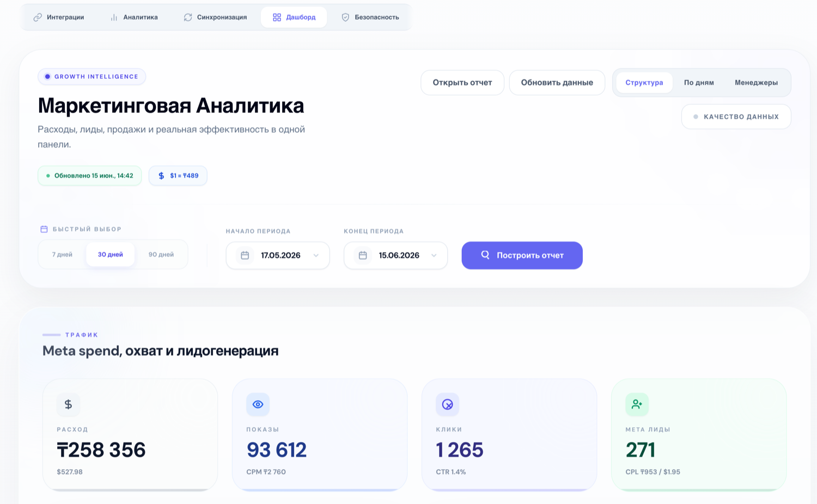Select the Структура view
Image resolution: width=817 pixels, height=504 pixels.
(x=644, y=83)
